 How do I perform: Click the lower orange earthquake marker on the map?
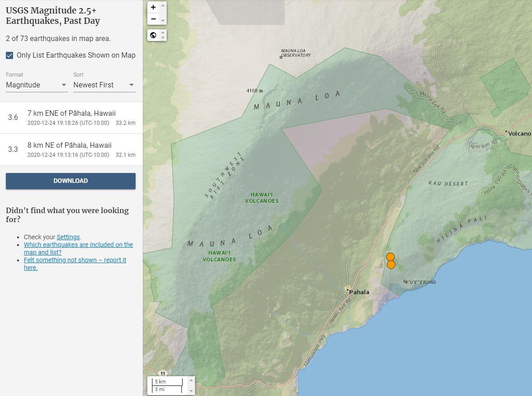click(x=391, y=265)
